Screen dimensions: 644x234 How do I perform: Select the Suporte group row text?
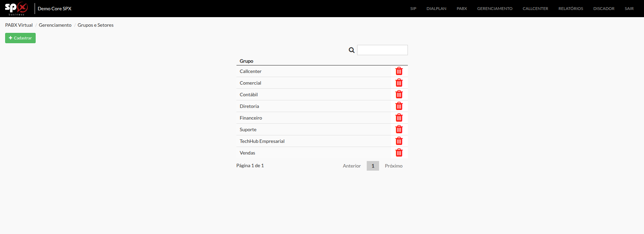[248, 130]
